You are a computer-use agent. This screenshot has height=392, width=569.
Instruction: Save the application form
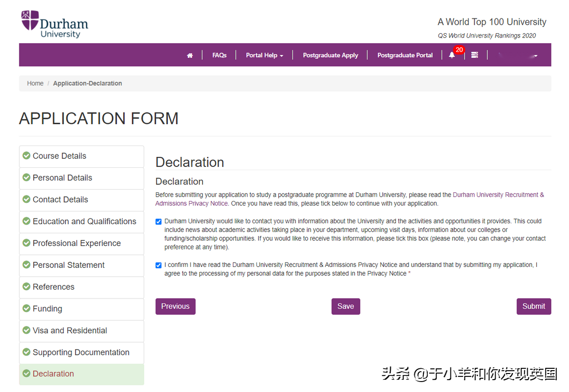[346, 306]
